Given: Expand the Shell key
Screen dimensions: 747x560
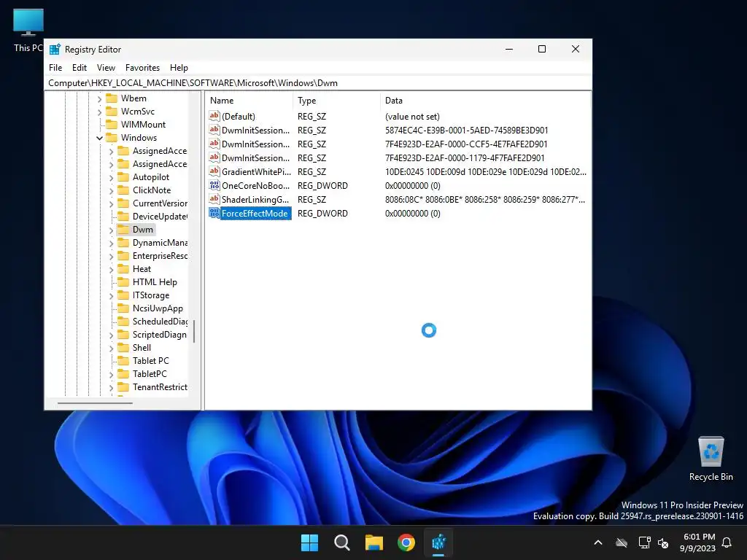Looking at the screenshot, I should click(x=111, y=348).
